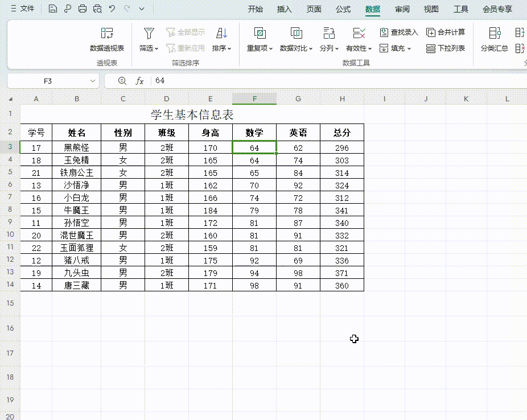527x420 pixels.
Task: Expand the Name Box dropdown arrow
Action: point(93,81)
